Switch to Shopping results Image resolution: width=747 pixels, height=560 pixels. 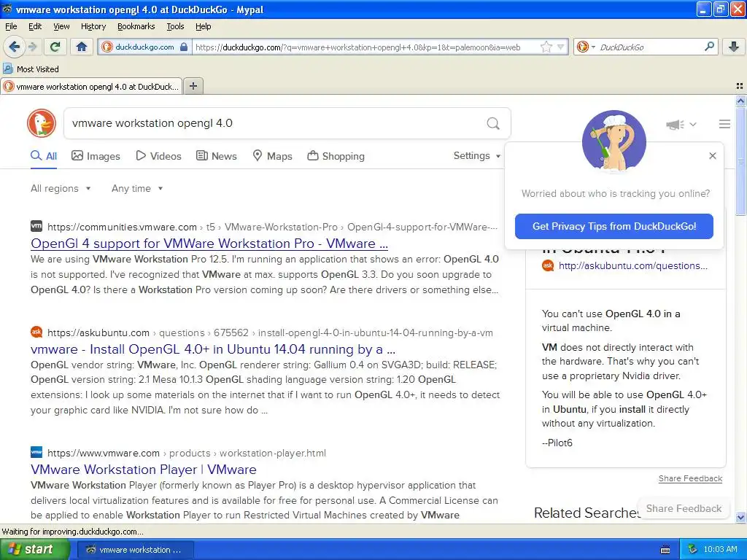[x=336, y=156]
